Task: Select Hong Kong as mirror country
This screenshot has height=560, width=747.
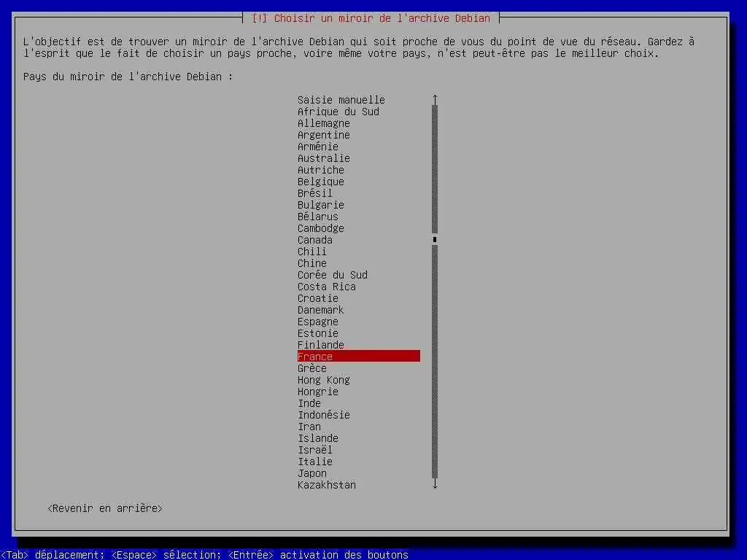Action: coord(323,380)
